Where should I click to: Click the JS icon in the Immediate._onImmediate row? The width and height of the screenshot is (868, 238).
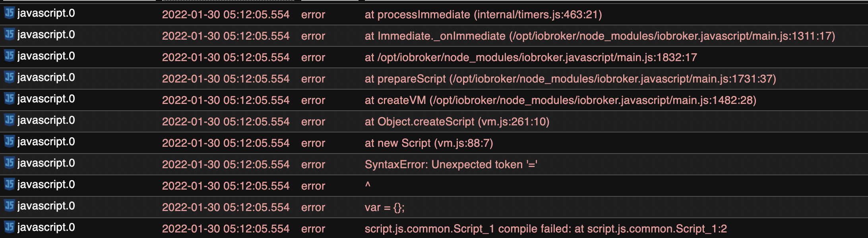coord(9,35)
